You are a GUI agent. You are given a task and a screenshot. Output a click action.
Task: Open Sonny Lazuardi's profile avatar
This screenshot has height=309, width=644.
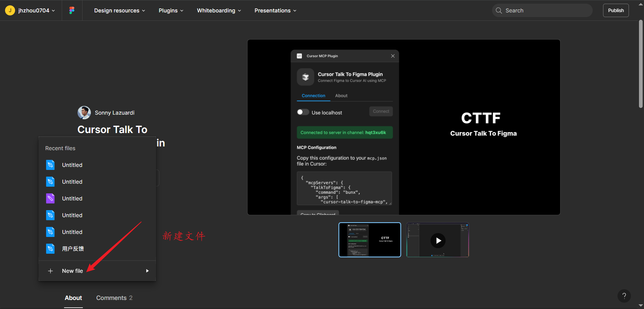pos(84,113)
